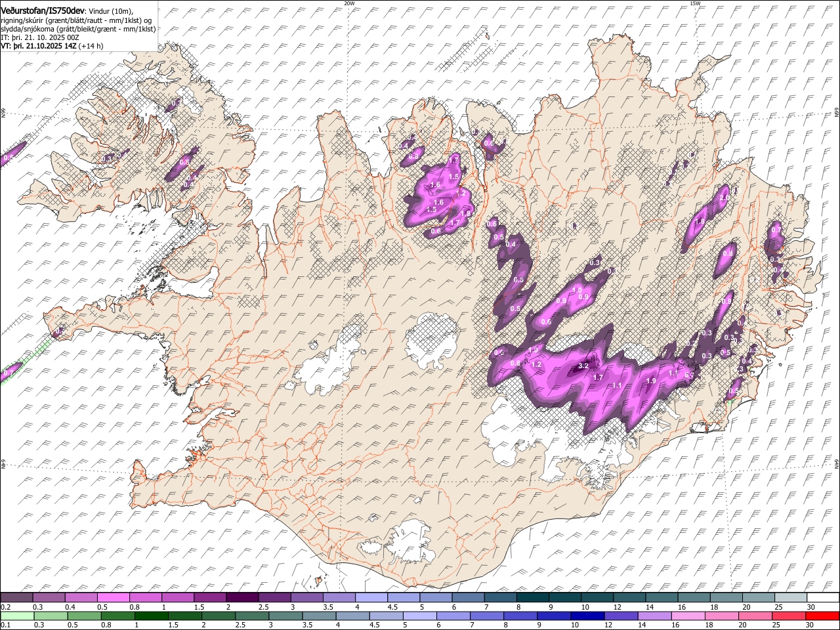Pick lower legend row swatch labeled 4

point(352,616)
